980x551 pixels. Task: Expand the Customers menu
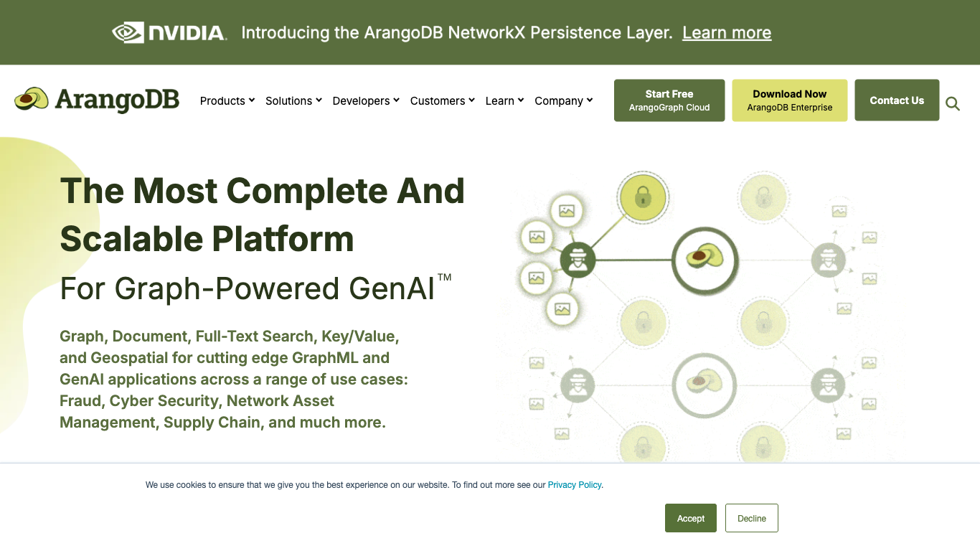[443, 101]
